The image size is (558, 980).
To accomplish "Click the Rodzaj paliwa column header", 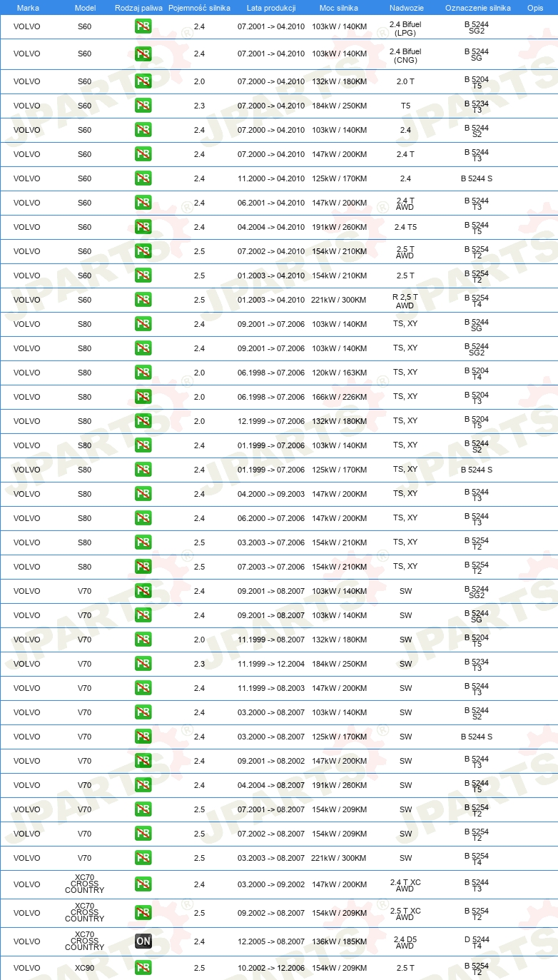I will tap(139, 7).
